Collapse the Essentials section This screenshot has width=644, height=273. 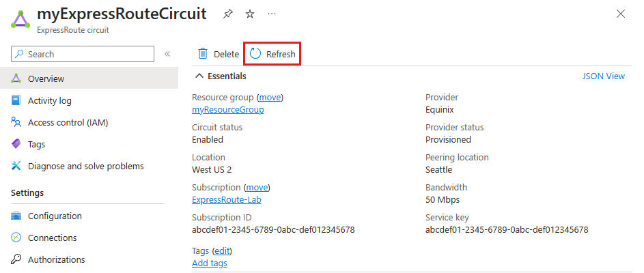[x=199, y=76]
